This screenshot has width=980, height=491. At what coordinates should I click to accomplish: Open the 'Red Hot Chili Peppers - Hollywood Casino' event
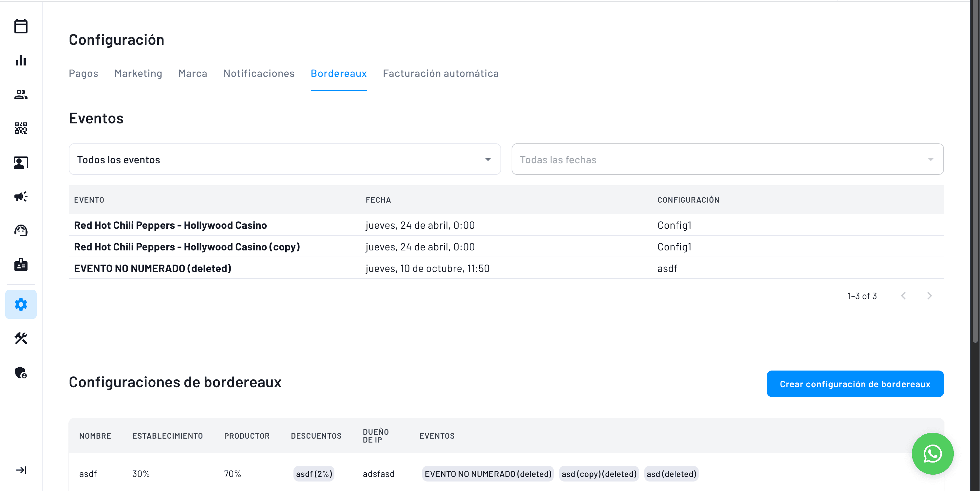pos(170,225)
